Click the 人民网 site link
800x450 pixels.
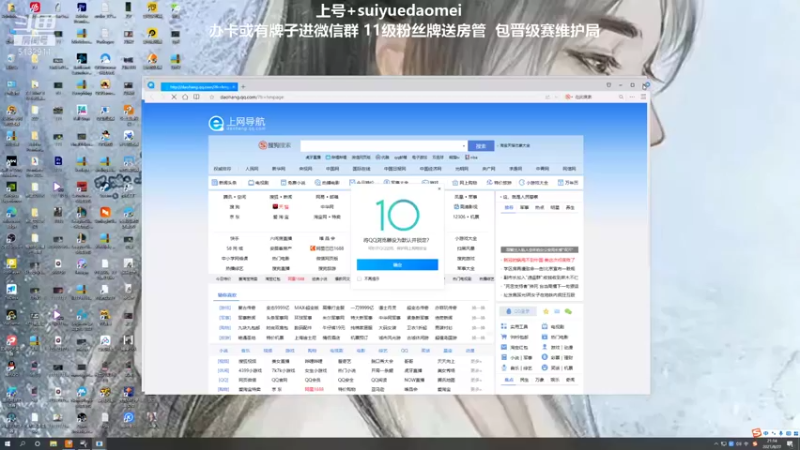click(252, 169)
